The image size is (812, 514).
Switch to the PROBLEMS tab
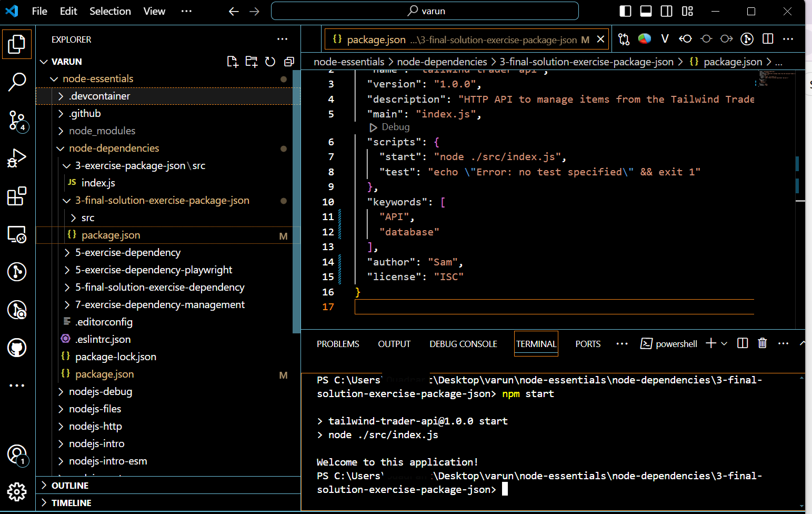point(338,344)
